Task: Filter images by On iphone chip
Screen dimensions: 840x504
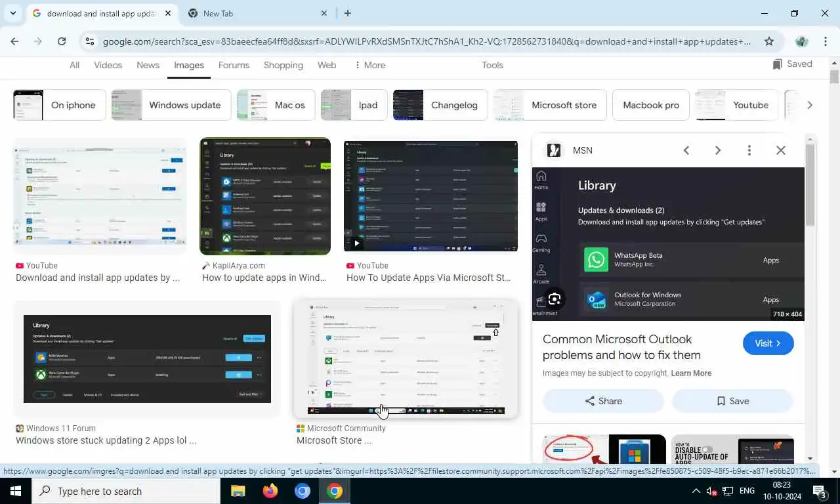Action: point(59,105)
